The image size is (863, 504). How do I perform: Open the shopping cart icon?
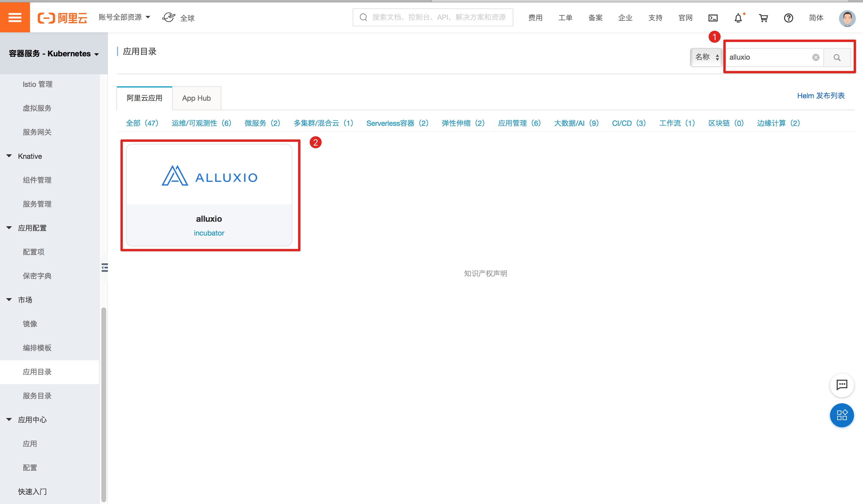point(763,18)
